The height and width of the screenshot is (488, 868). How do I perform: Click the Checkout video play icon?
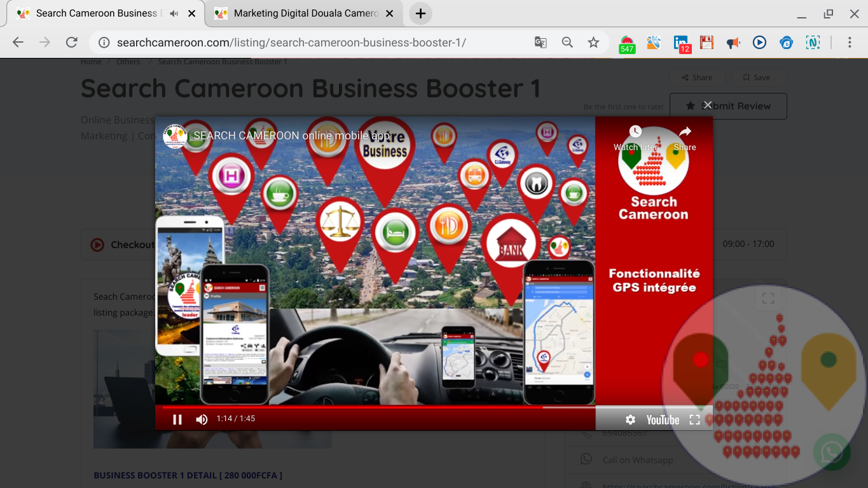tap(97, 244)
